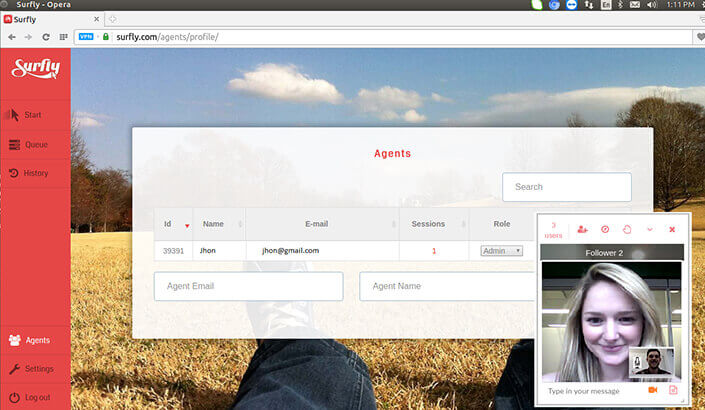
Task: Click the browser back arrow
Action: click(x=12, y=37)
